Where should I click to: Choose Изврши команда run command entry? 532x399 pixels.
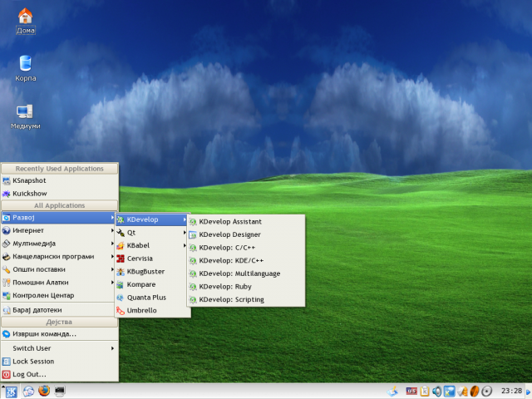pyautogui.click(x=59, y=334)
